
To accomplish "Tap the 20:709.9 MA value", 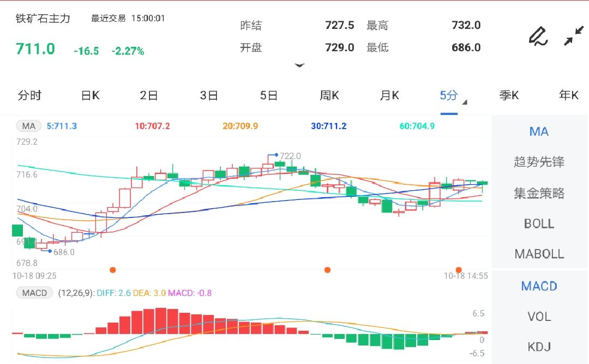I will [x=241, y=126].
